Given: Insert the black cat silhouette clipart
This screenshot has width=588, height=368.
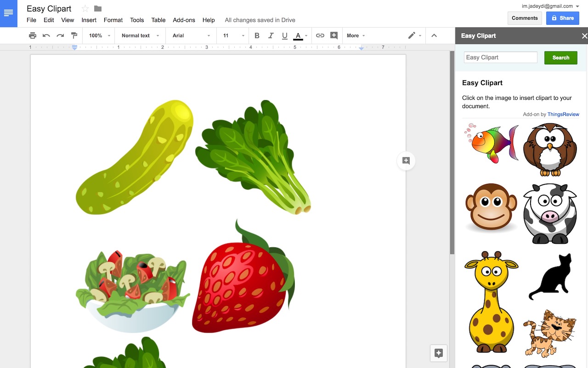Looking at the screenshot, I should tap(550, 276).
